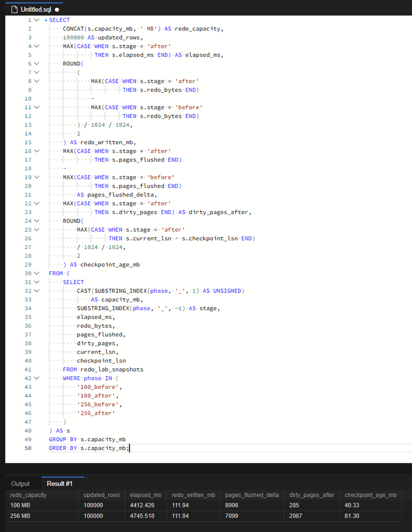Click line number 41 in the gutter
The height and width of the screenshot is (532, 412).
tap(28, 369)
